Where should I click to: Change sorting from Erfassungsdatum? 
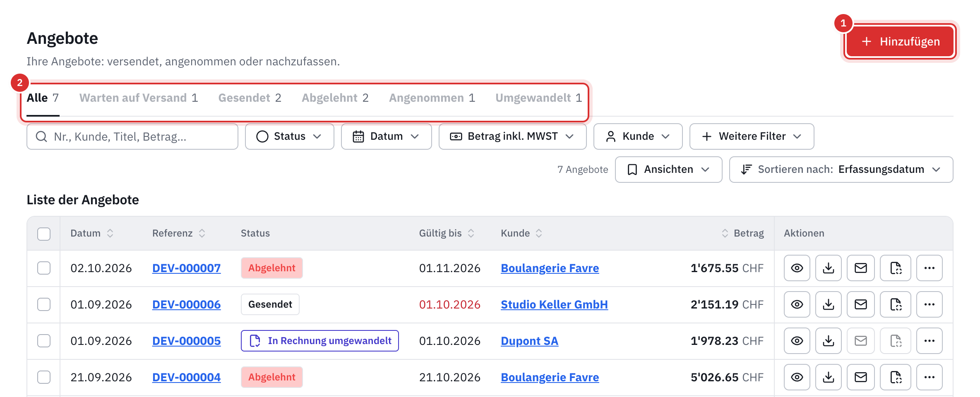click(841, 170)
